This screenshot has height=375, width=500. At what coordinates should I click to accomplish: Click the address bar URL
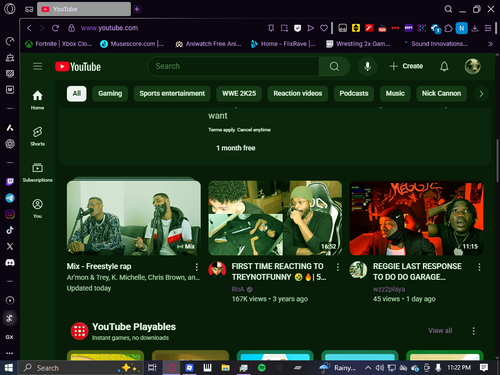coord(109,28)
